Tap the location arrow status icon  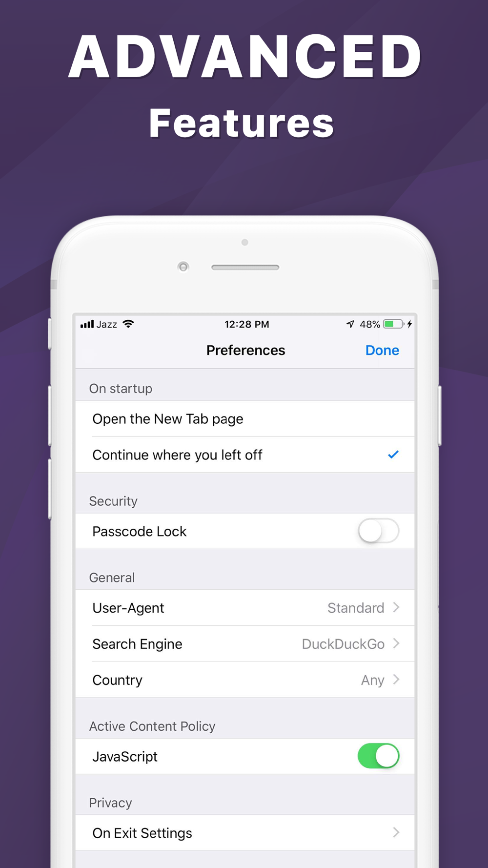point(350,324)
